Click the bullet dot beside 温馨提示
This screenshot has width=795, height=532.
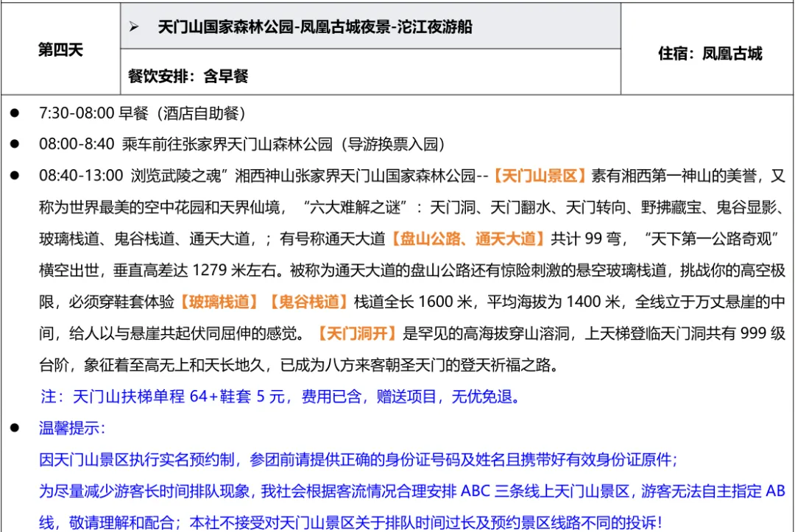(15, 428)
